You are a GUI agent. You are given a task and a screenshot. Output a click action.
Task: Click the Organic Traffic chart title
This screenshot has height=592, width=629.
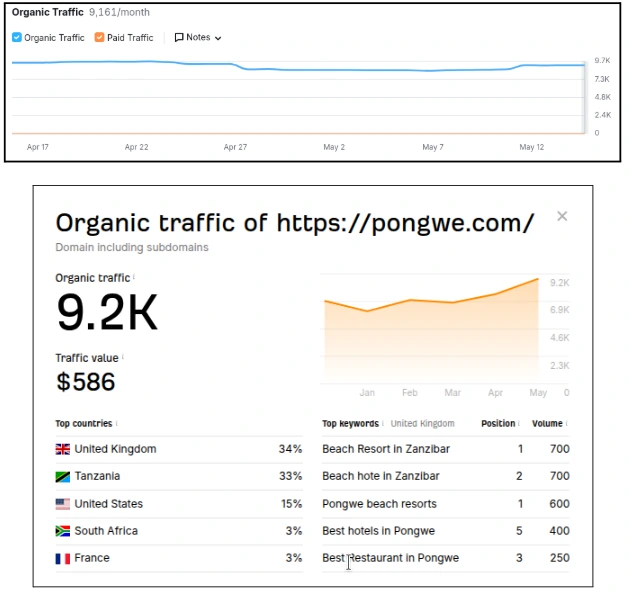47,12
